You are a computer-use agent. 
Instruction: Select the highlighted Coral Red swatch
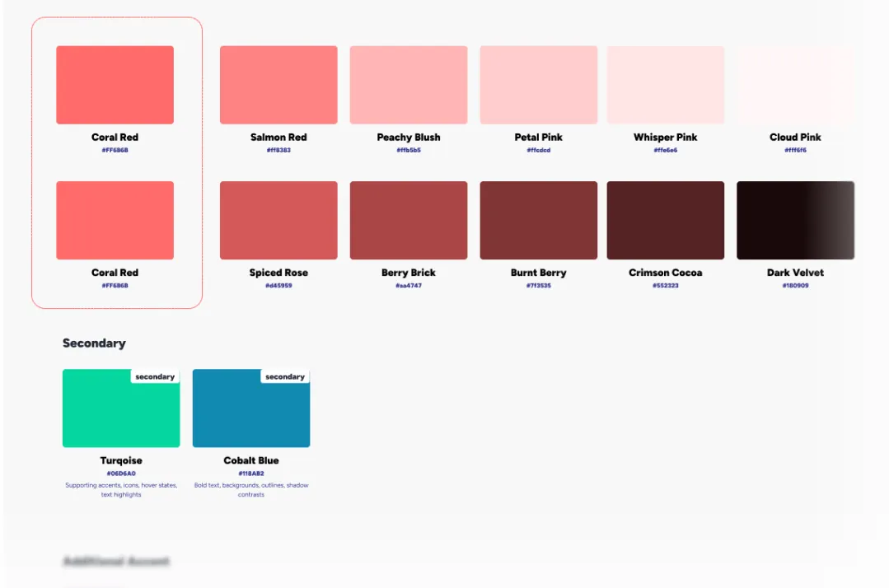tap(115, 84)
